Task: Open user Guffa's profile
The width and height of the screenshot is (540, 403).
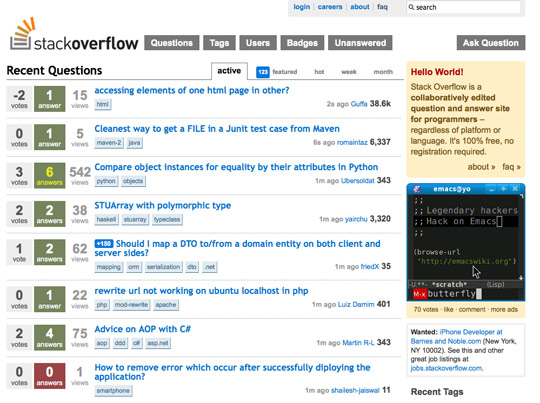Action: [x=359, y=104]
